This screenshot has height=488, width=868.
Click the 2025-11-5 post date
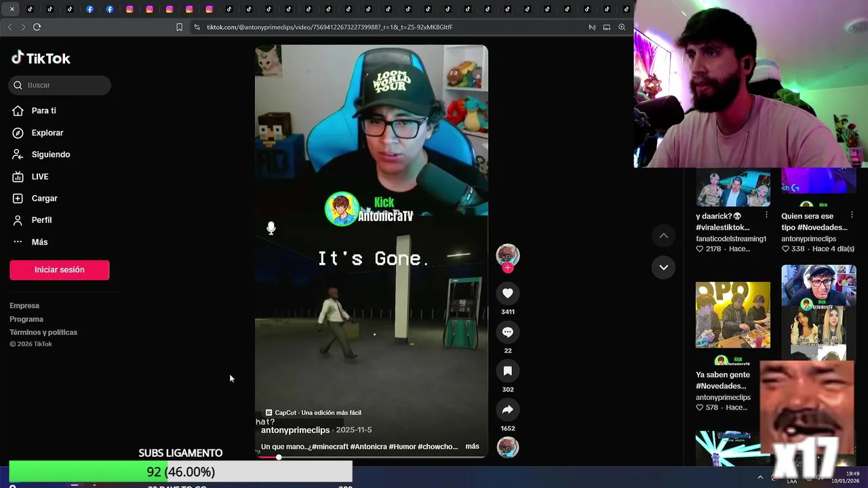[353, 430]
